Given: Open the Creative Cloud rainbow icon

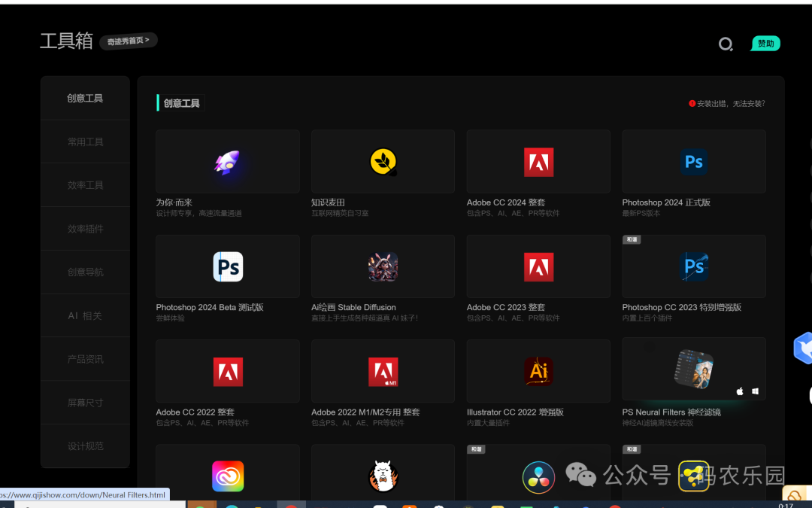Looking at the screenshot, I should pos(228,476).
